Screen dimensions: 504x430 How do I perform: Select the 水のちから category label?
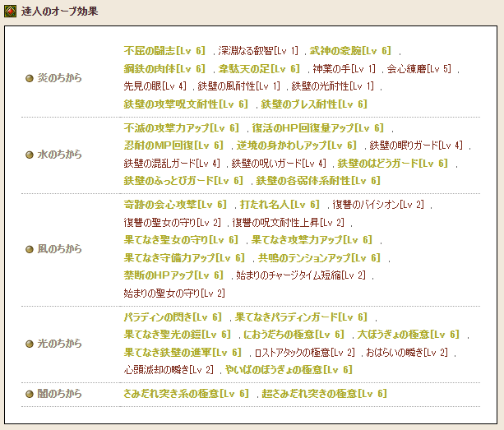(x=59, y=155)
